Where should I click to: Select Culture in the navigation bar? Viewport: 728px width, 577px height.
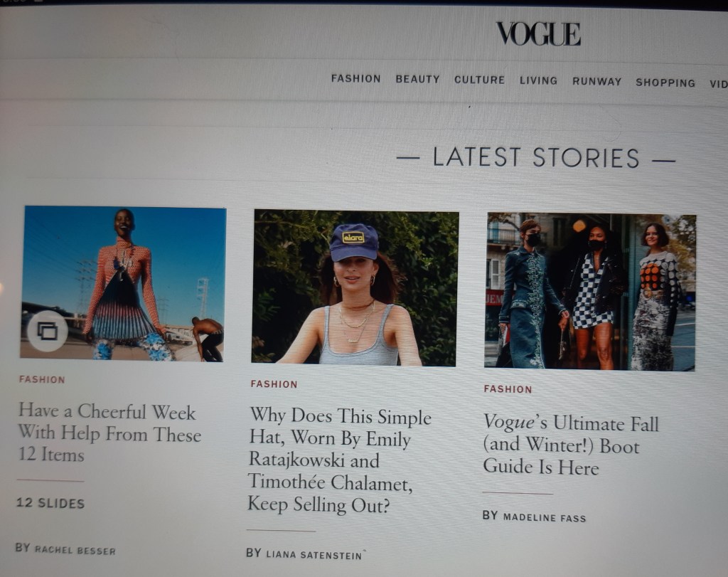(479, 80)
